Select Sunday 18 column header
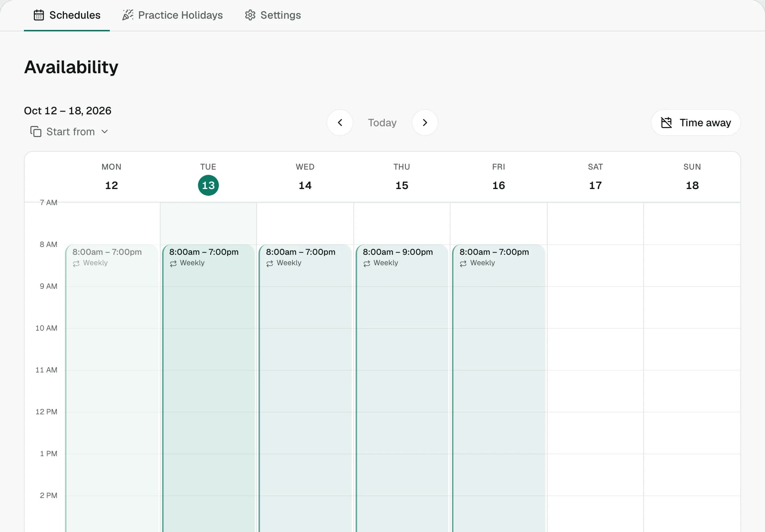765x532 pixels. coord(692,177)
